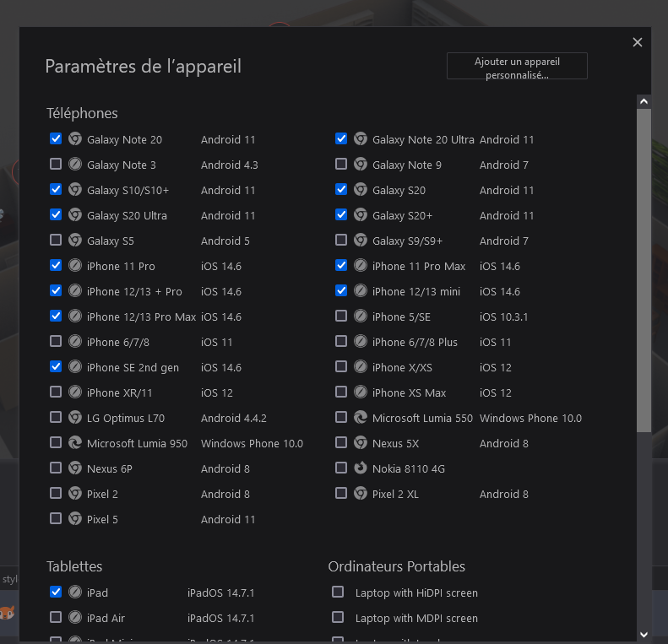Click Ajouter un appareil personnalisé button

(517, 68)
